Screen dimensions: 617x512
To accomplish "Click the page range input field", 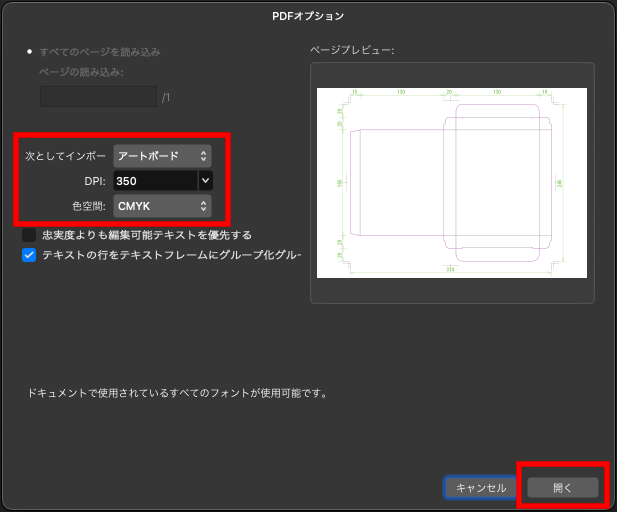I will click(98, 96).
